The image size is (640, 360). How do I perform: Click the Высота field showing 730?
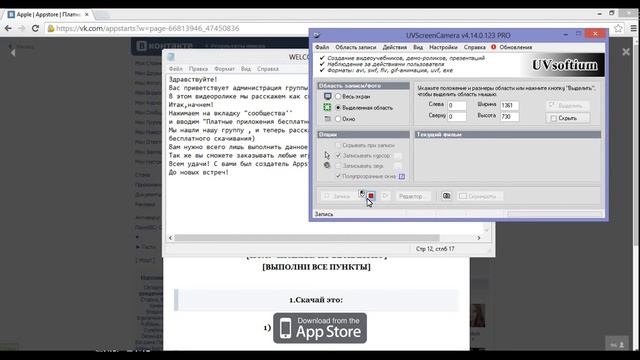click(x=509, y=117)
